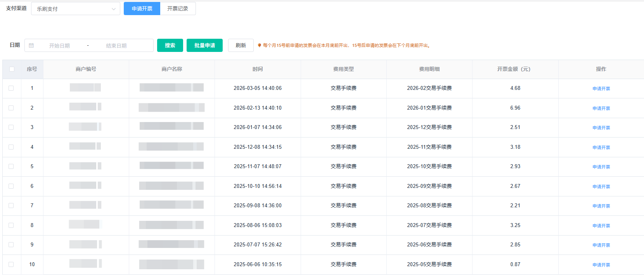644x277 pixels.
Task: Click the time cell 2025-06-06 10:35:15
Action: coord(258,264)
